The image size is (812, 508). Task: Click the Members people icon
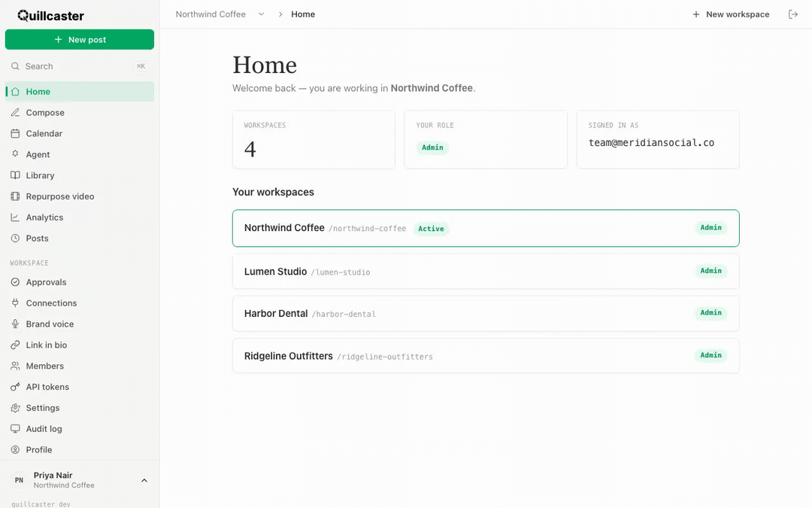15,366
